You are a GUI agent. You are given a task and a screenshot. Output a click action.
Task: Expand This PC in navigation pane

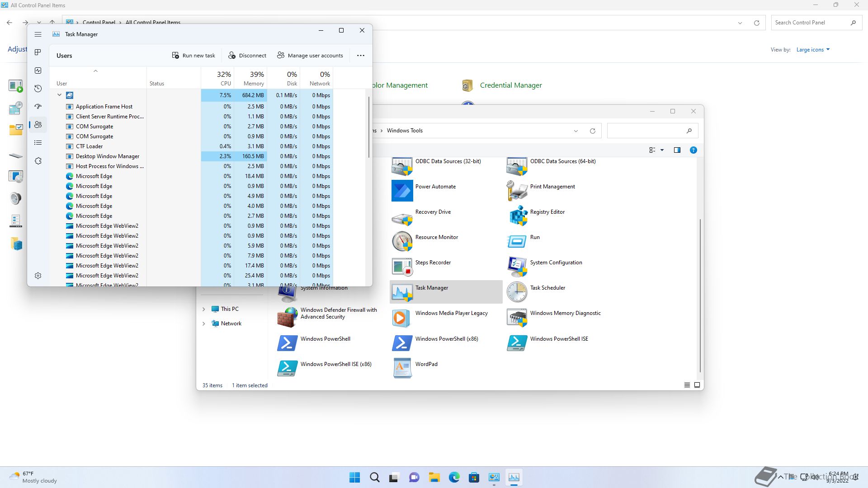click(x=203, y=310)
